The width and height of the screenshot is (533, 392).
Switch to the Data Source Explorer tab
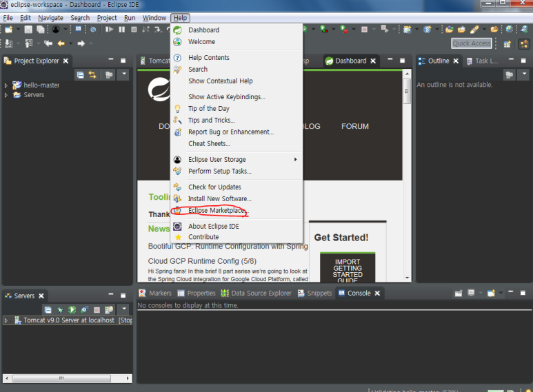[x=261, y=293]
